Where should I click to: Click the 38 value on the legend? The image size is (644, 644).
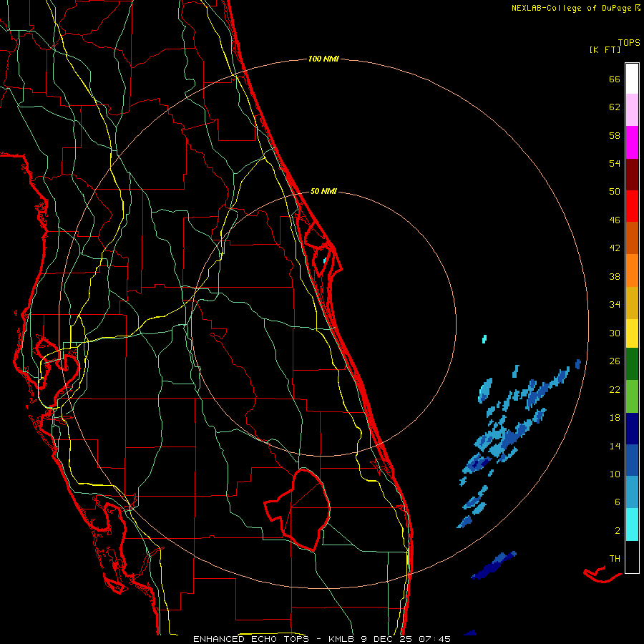pyautogui.click(x=615, y=276)
